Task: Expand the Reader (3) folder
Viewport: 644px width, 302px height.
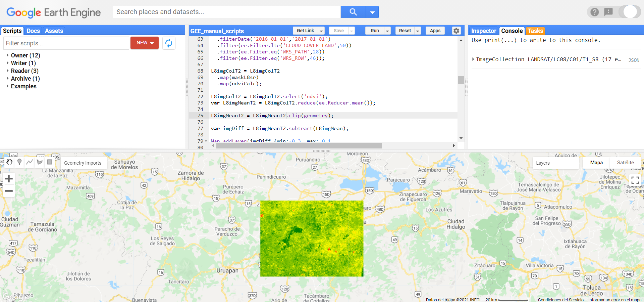Action: (x=24, y=71)
